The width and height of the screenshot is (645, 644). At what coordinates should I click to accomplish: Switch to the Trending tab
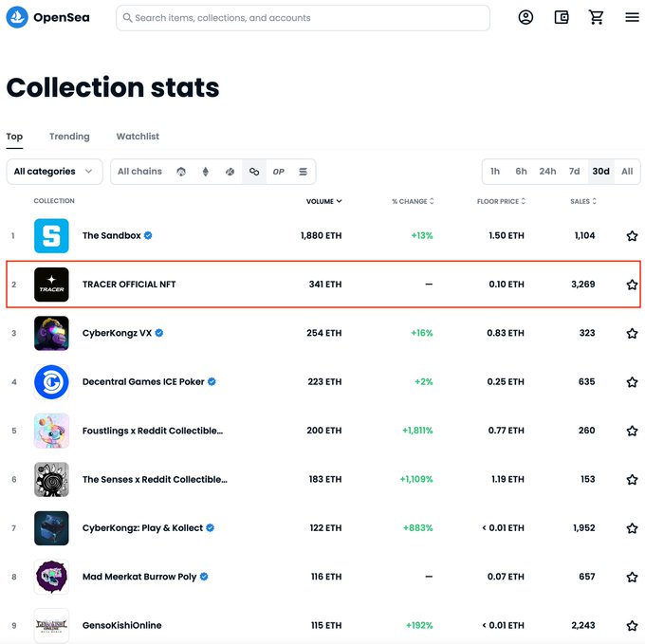69,137
